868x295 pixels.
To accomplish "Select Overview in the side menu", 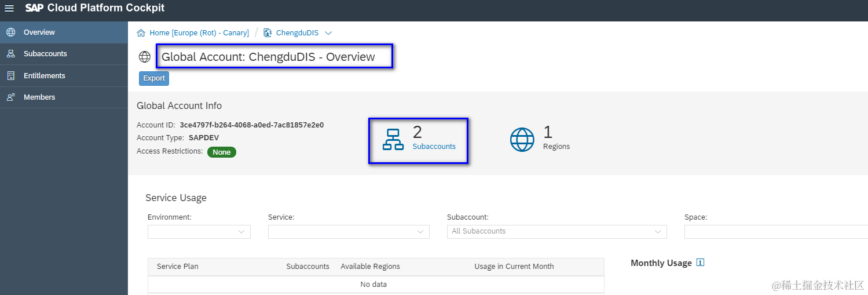I will click(x=64, y=32).
